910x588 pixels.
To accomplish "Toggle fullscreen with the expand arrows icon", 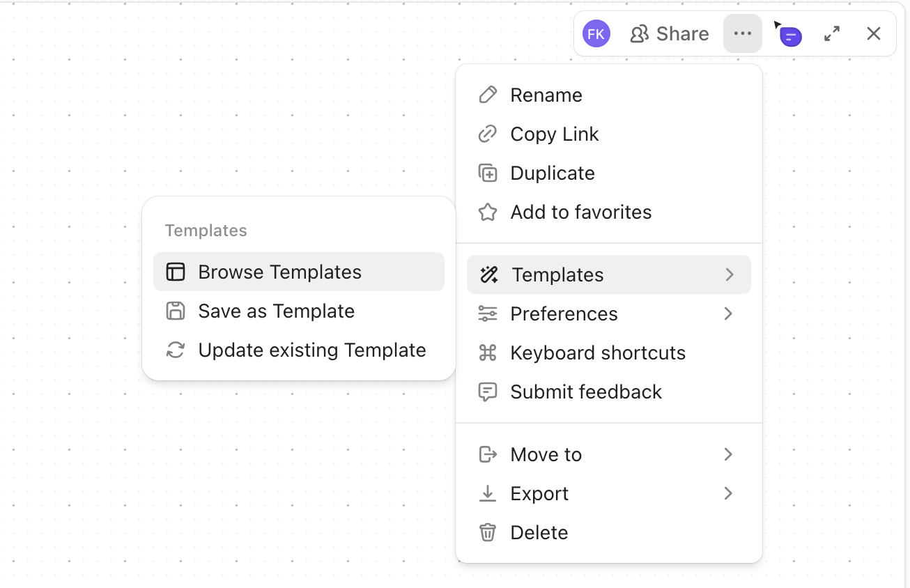I will pyautogui.click(x=831, y=33).
